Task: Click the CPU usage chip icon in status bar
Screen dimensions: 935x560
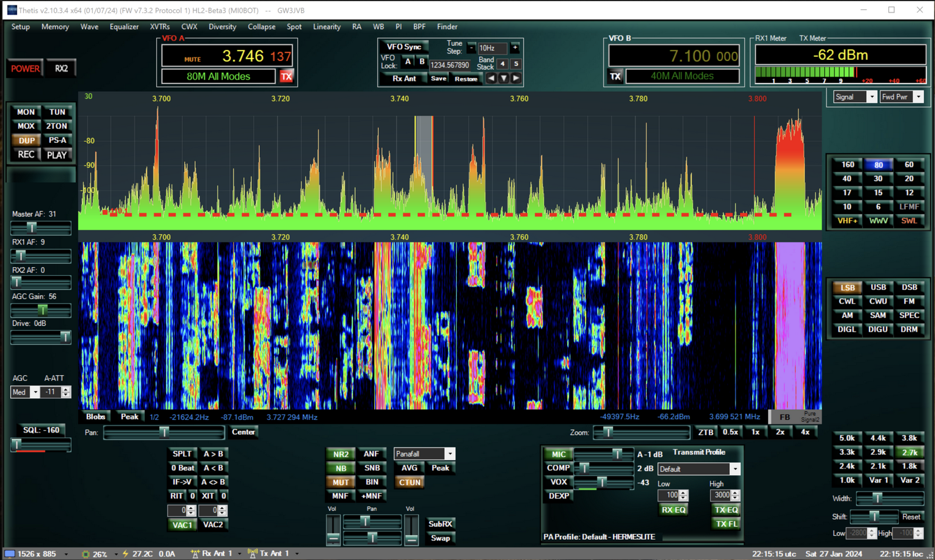Action: click(86, 554)
